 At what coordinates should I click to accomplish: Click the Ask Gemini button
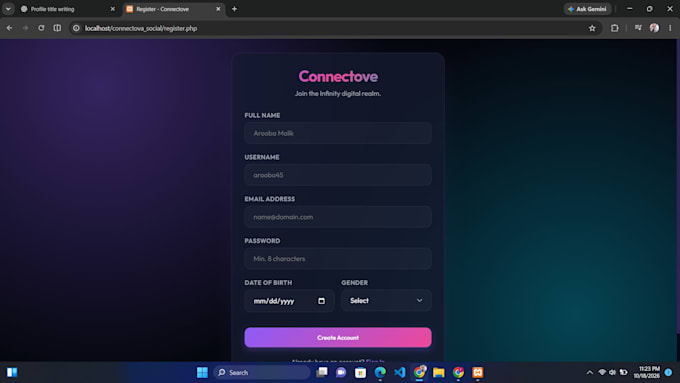pyautogui.click(x=587, y=9)
